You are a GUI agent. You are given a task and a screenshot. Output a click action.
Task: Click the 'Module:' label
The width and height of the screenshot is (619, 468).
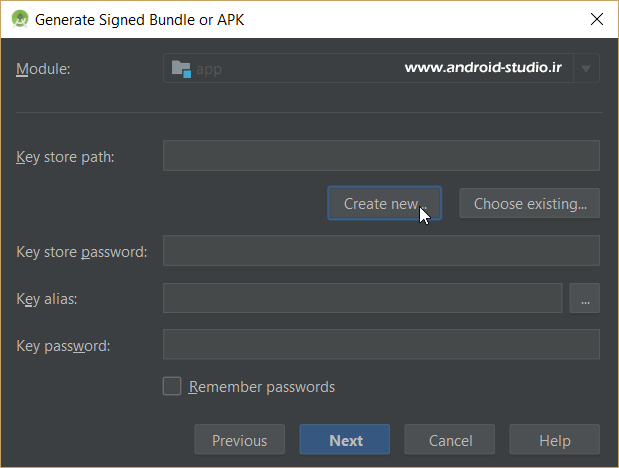[x=45, y=69]
